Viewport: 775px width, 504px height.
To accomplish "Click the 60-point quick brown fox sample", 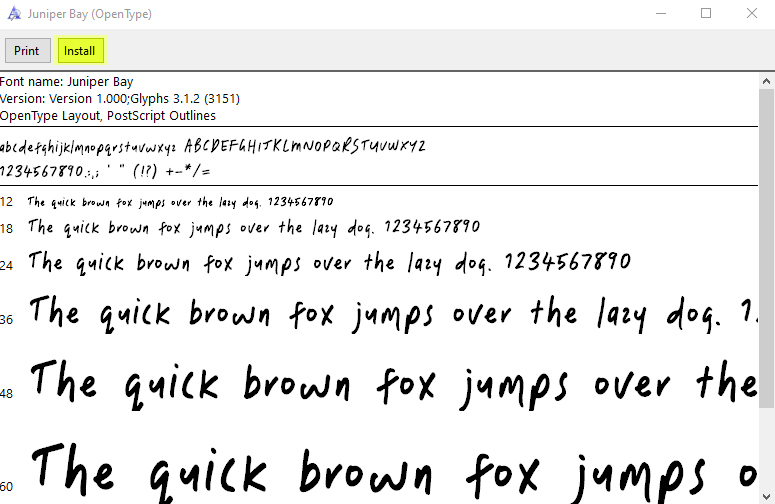I will click(394, 473).
